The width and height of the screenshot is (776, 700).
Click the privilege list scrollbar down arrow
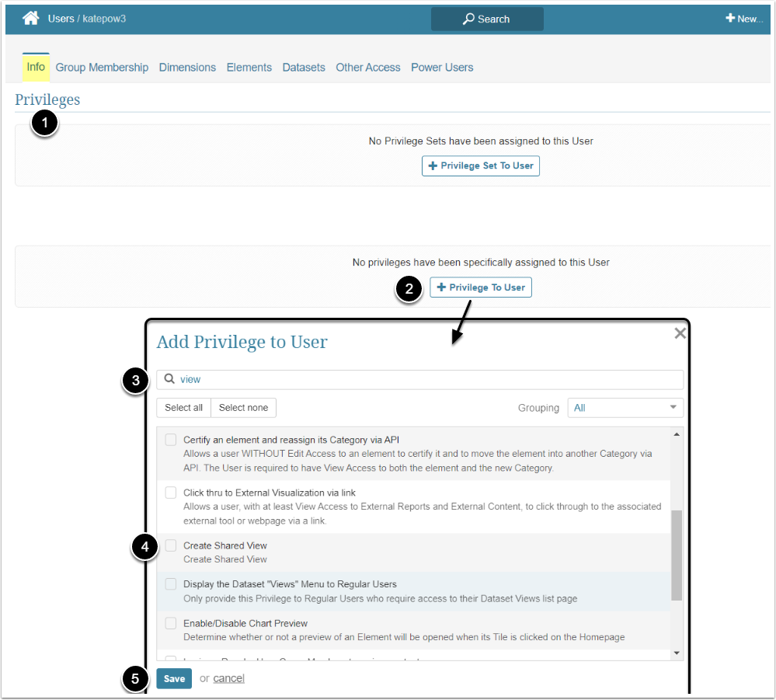(x=677, y=653)
